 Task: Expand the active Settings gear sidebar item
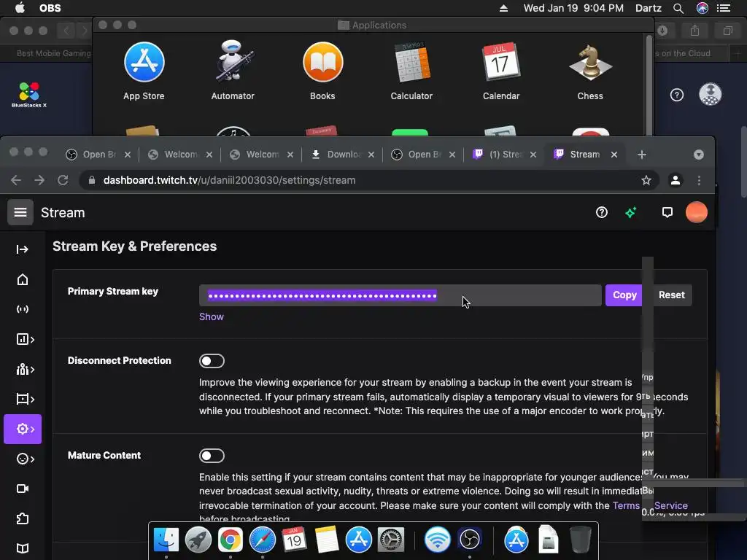tap(23, 429)
